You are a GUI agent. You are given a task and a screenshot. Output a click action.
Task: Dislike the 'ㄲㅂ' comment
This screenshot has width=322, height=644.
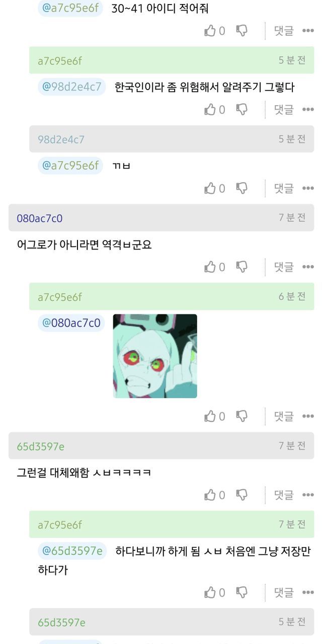tap(242, 188)
